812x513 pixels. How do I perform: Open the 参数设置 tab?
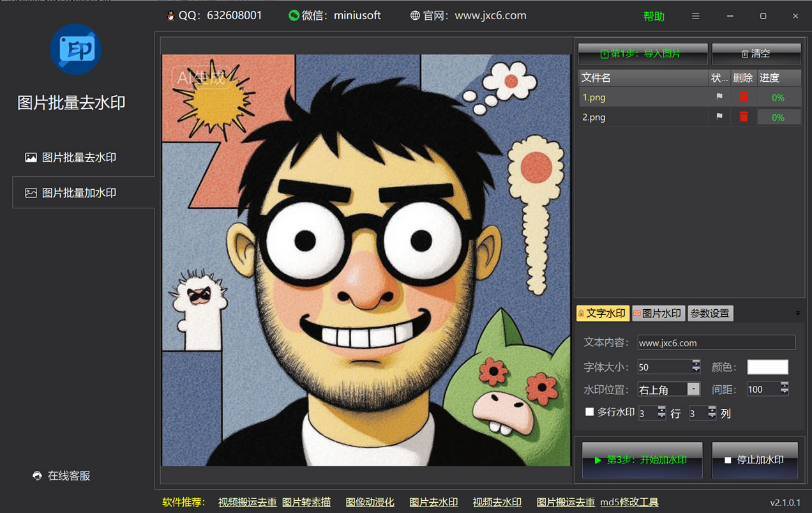coord(710,313)
